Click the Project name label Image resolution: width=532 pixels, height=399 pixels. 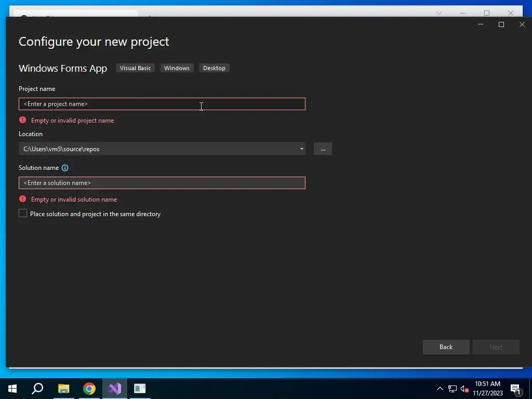click(x=37, y=88)
